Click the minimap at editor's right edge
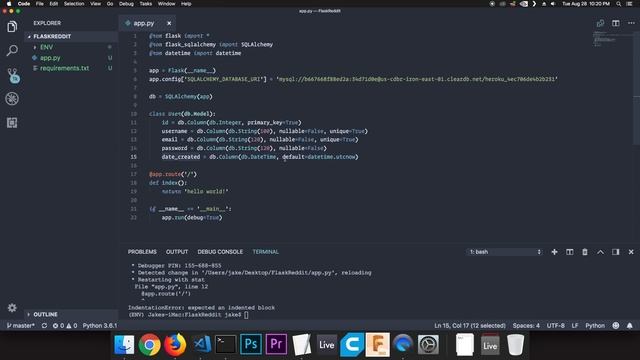 pyautogui.click(x=612, y=39)
